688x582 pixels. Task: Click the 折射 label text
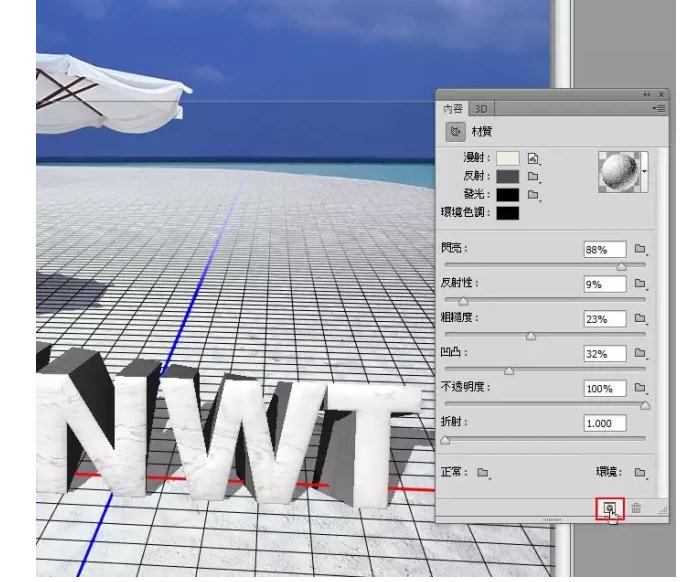pos(452,422)
